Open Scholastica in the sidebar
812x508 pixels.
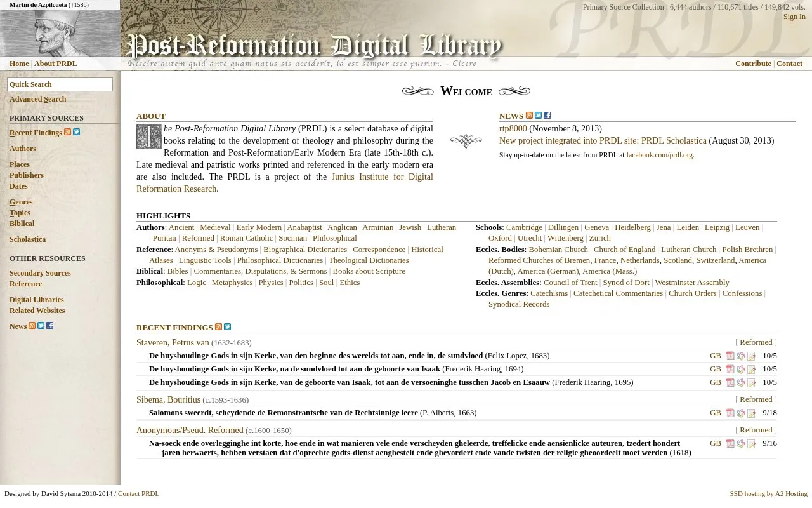coord(27,239)
